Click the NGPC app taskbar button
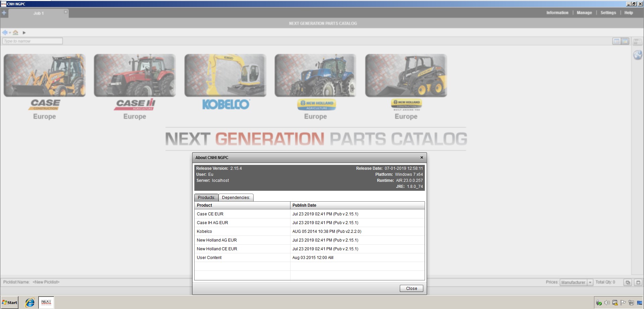Viewport: 644px width, 309px height. tap(46, 303)
